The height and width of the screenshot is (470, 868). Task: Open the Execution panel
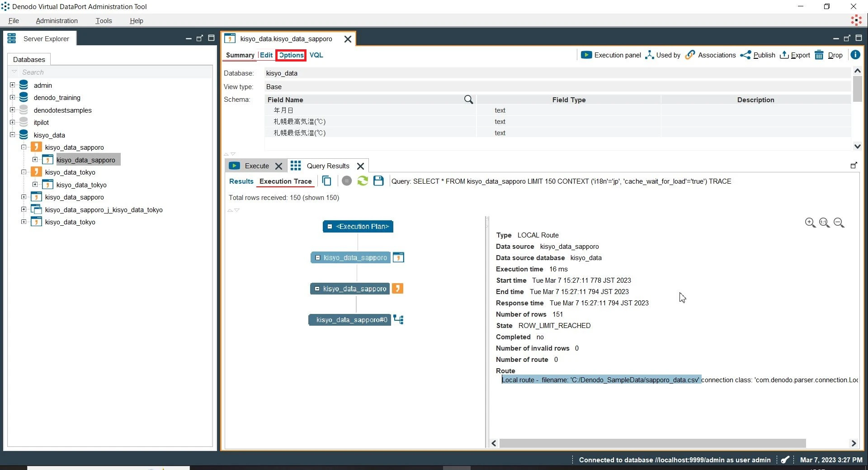pyautogui.click(x=611, y=55)
